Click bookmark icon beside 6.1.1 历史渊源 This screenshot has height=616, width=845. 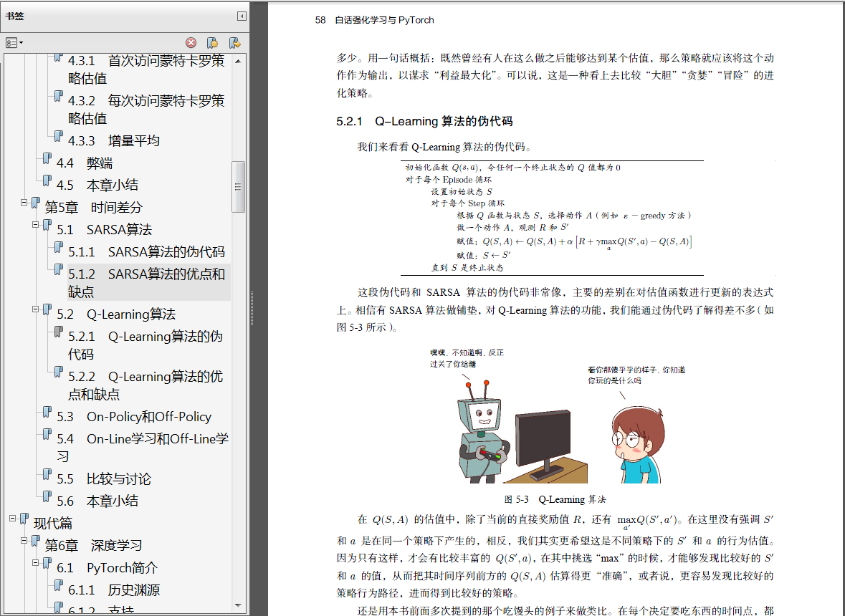click(x=59, y=586)
